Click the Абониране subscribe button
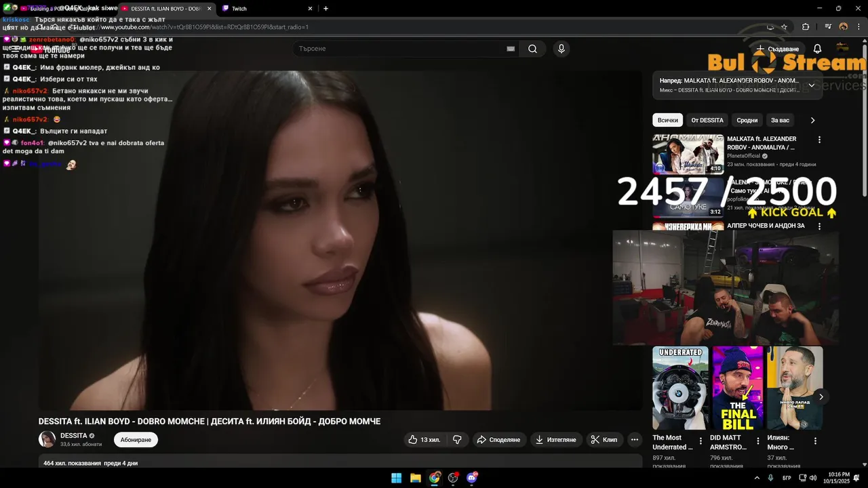The height and width of the screenshot is (488, 868). point(136,440)
